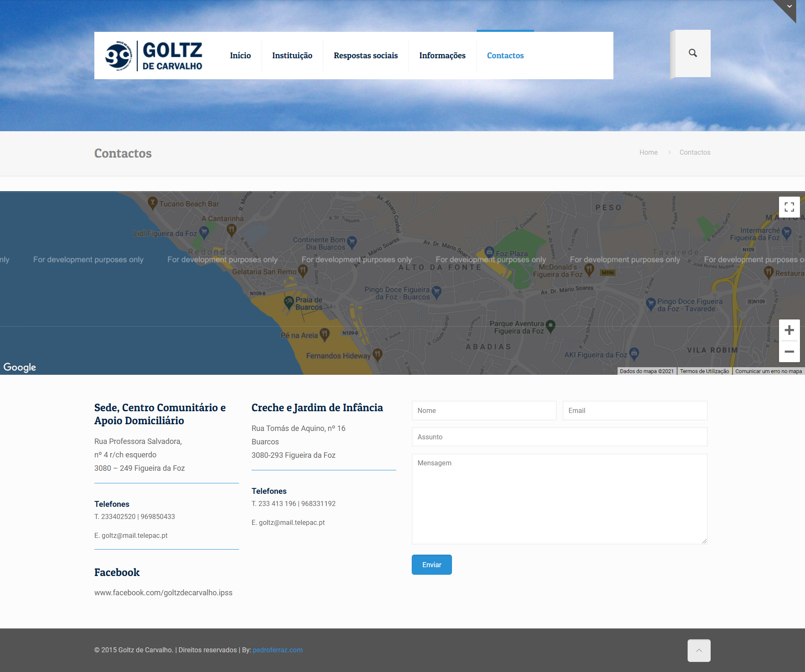The image size is (805, 672).
Task: Open pedroferraz.com footer link
Action: pos(278,650)
